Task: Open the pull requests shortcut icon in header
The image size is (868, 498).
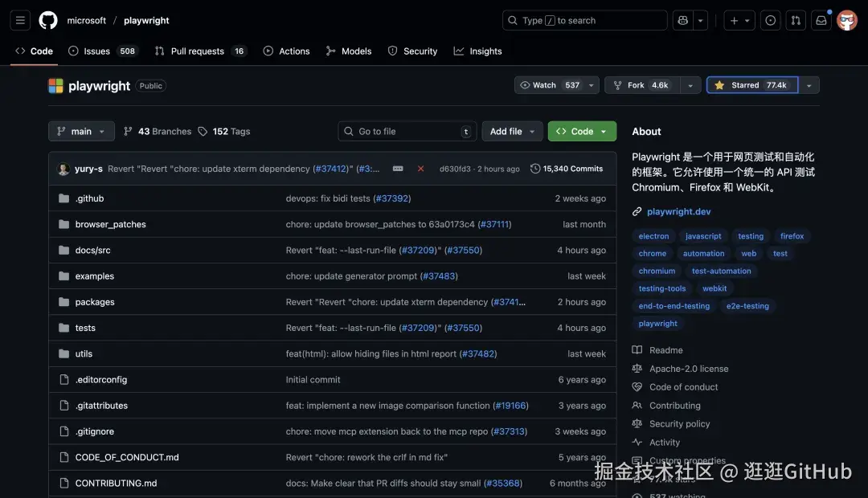Action: click(796, 20)
